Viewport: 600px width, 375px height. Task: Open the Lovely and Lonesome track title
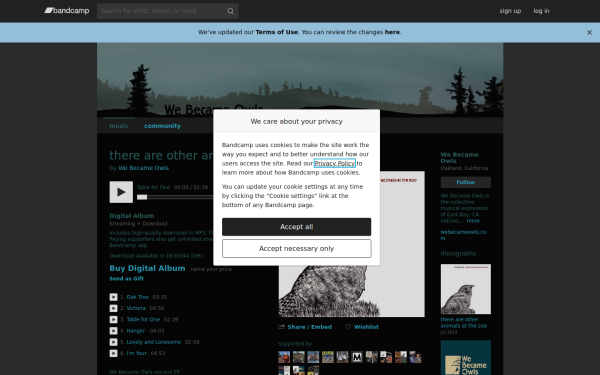(153, 342)
